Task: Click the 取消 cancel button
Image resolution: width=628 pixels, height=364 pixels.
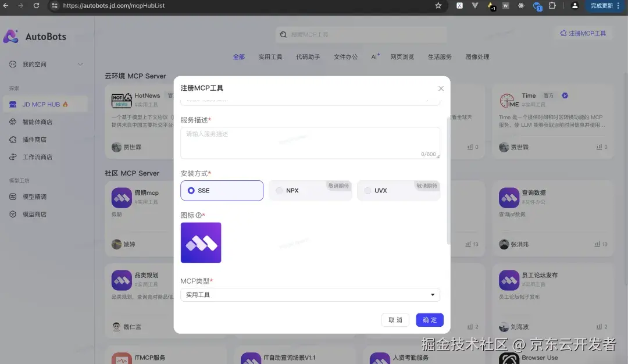Action: (x=395, y=320)
